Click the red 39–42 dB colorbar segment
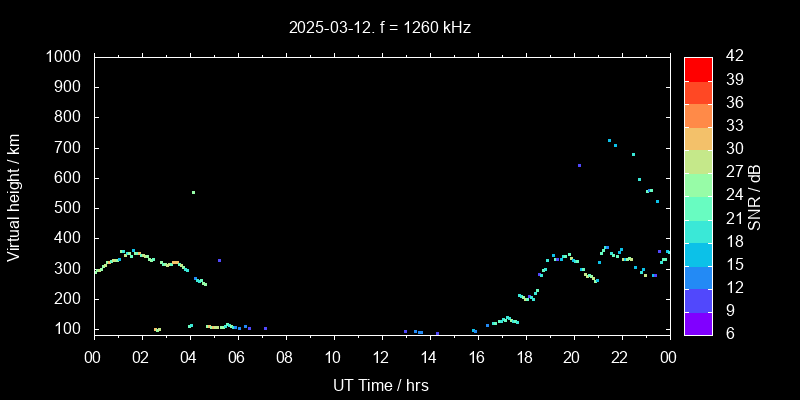This screenshot has height=400, width=800. coord(698,68)
